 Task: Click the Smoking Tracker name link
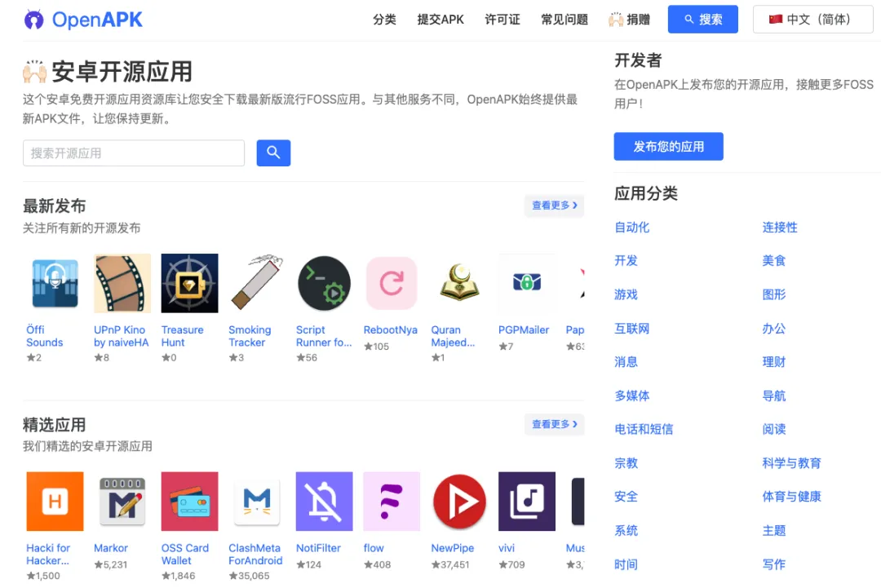[x=250, y=336]
